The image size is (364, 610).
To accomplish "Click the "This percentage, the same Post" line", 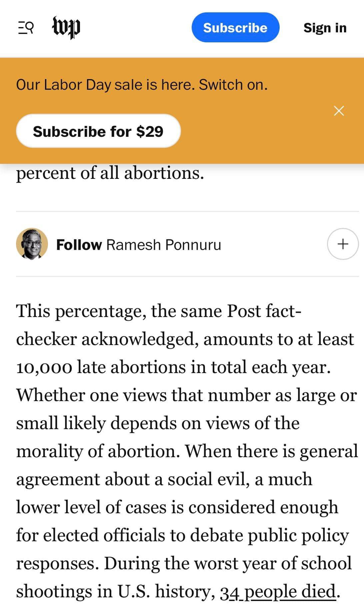I will [x=159, y=311].
